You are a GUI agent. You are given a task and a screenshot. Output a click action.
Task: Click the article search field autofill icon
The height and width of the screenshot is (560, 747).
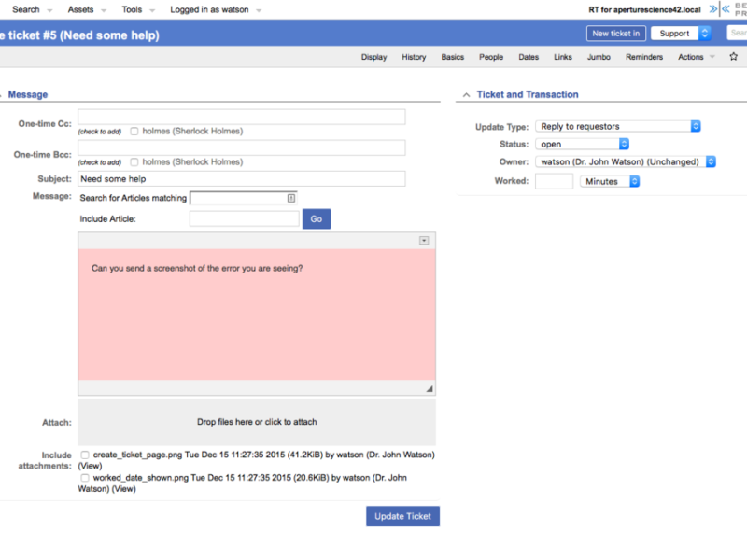point(291,198)
